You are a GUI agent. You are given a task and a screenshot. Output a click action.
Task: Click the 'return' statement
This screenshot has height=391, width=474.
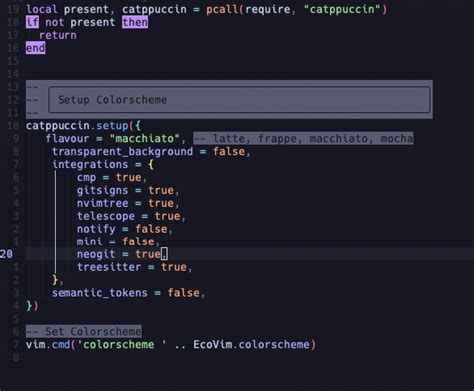click(x=58, y=35)
